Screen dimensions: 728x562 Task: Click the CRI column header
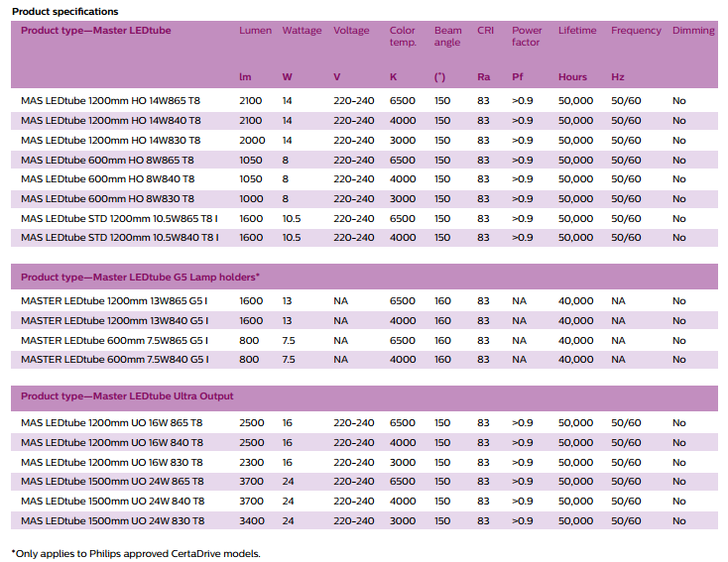485,31
